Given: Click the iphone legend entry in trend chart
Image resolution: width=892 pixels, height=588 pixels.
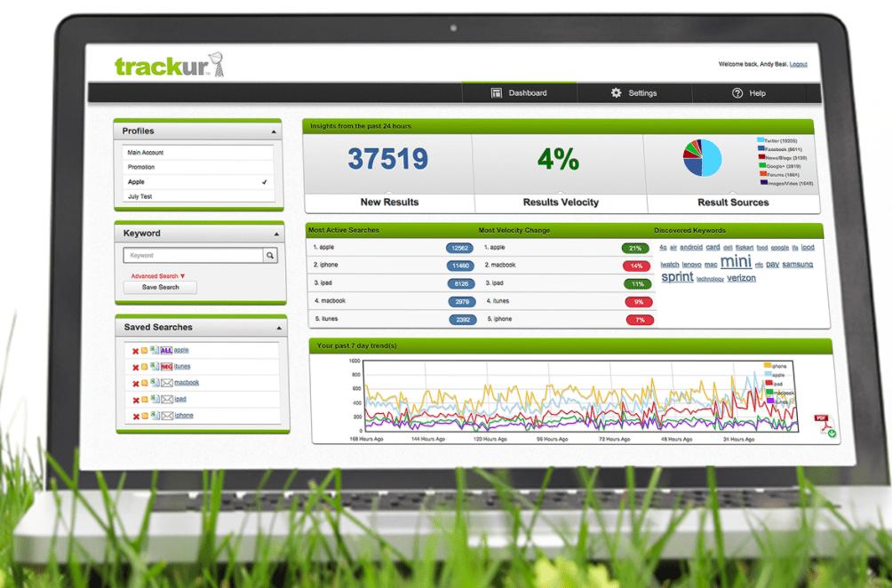Looking at the screenshot, I should click(x=775, y=366).
